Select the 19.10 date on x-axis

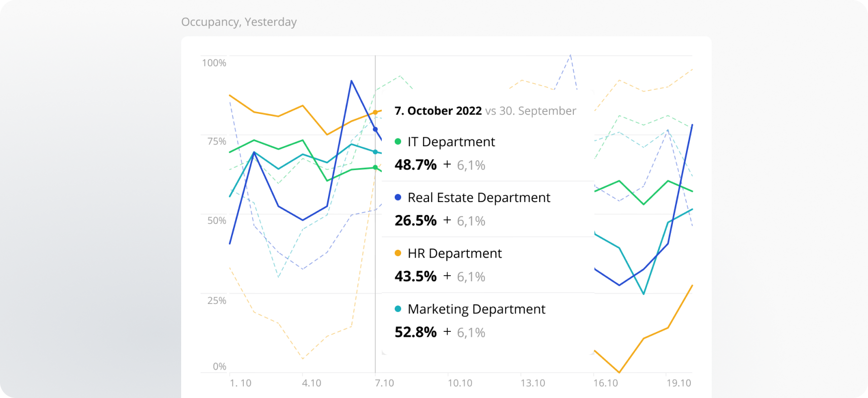point(679,383)
